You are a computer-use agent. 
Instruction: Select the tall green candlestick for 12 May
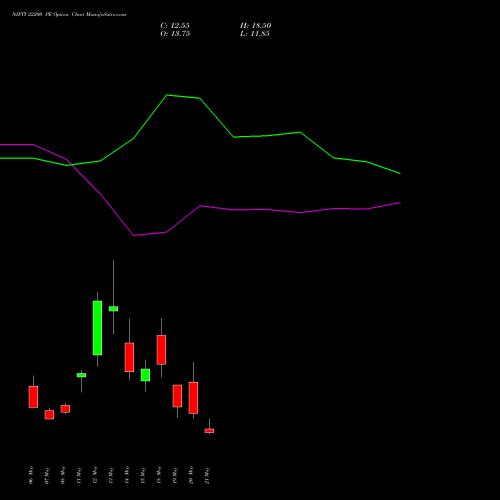(x=97, y=328)
